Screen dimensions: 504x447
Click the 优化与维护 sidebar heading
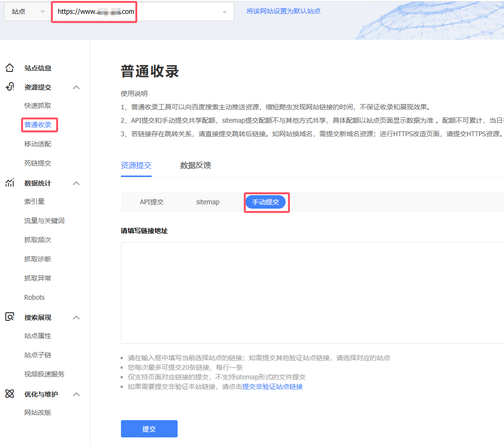pyautogui.click(x=41, y=394)
